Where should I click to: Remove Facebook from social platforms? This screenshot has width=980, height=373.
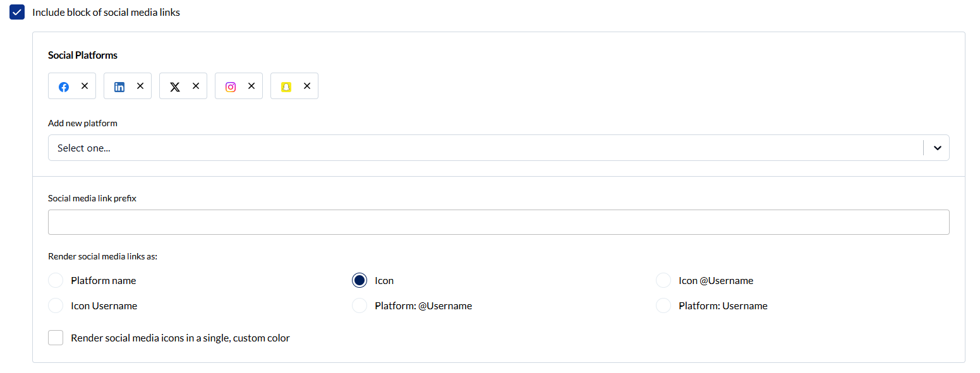tap(85, 86)
